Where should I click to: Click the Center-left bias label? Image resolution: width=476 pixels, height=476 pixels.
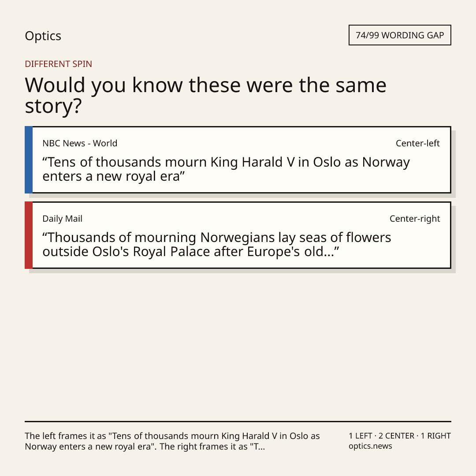[x=418, y=143]
